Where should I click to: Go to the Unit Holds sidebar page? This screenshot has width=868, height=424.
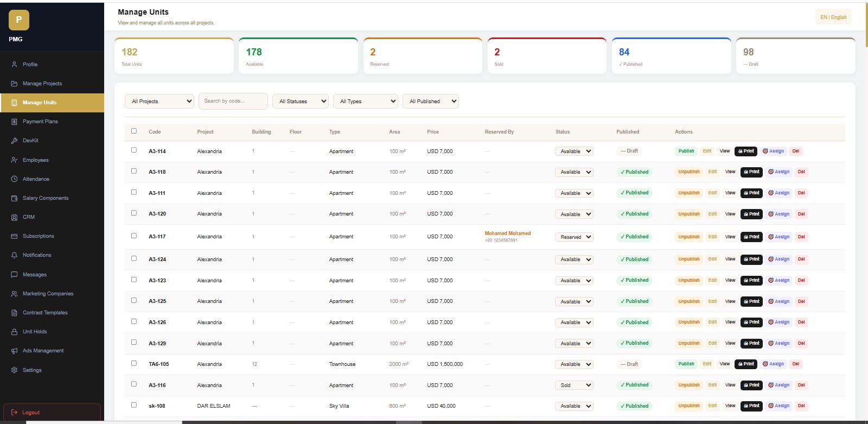coord(52,332)
